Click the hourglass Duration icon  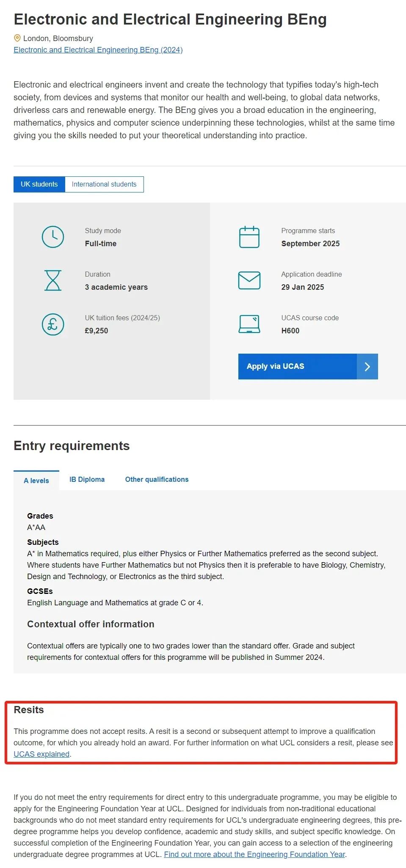pos(53,280)
